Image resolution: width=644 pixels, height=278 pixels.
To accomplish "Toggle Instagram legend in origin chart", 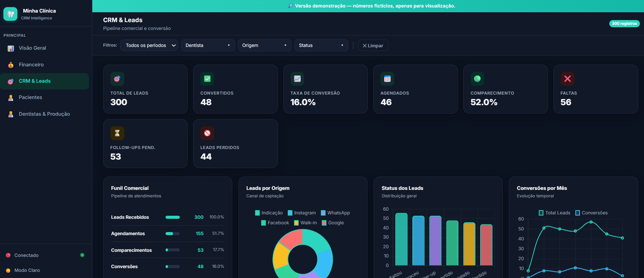I will [302, 213].
